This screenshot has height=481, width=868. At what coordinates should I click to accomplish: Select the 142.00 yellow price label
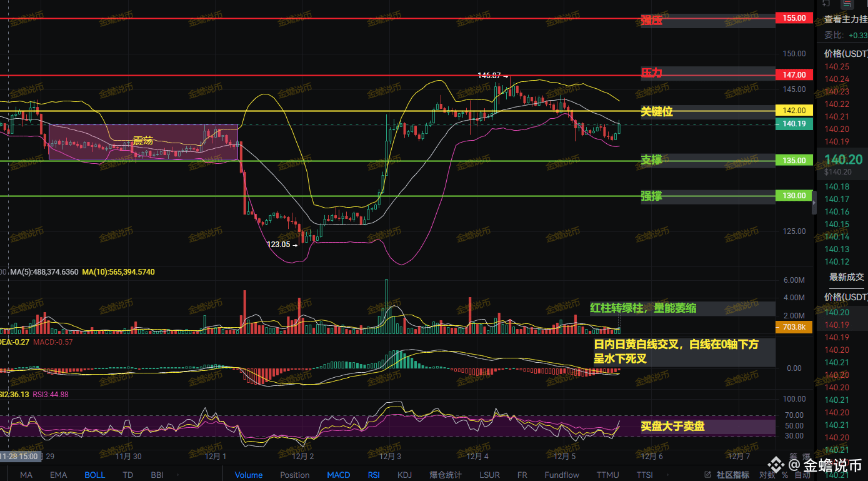pos(794,111)
